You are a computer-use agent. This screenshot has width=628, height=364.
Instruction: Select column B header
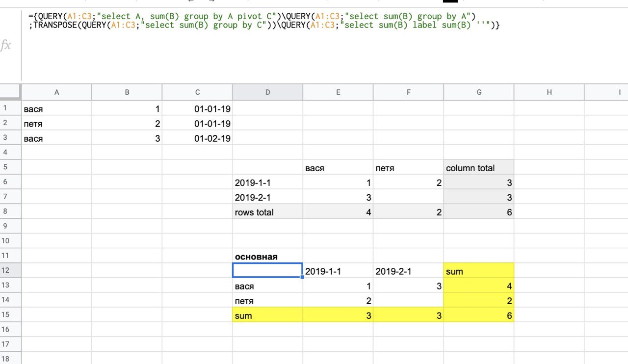[127, 92]
